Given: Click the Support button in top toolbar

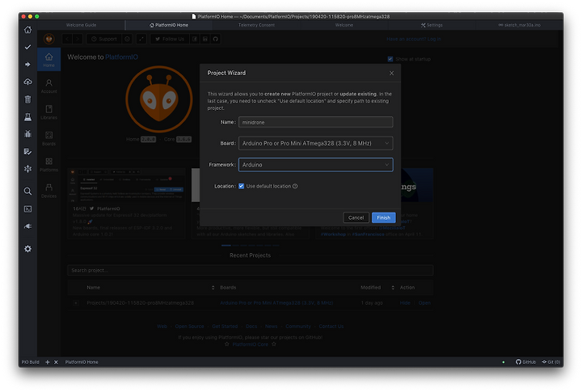Looking at the screenshot, I should pos(104,39).
